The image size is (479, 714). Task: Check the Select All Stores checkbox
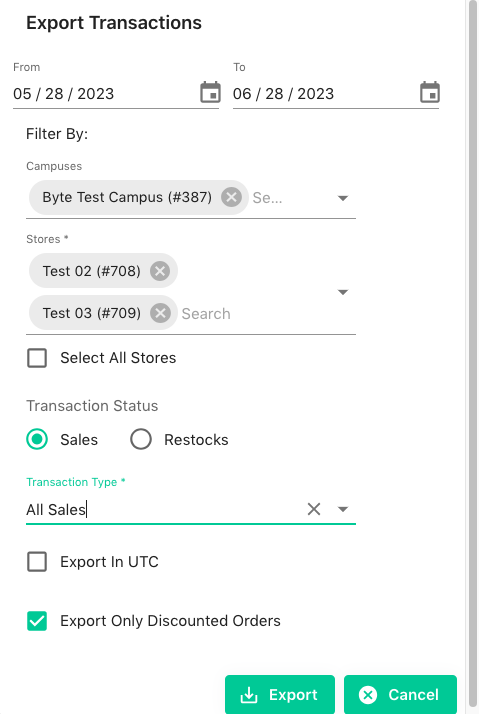(x=37, y=358)
